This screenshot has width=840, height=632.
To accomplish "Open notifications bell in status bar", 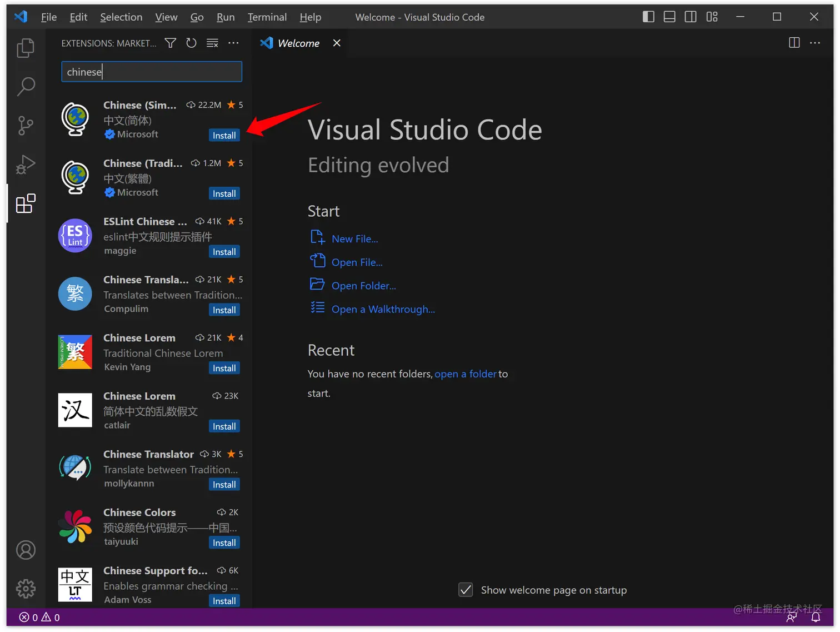I will coord(816,618).
